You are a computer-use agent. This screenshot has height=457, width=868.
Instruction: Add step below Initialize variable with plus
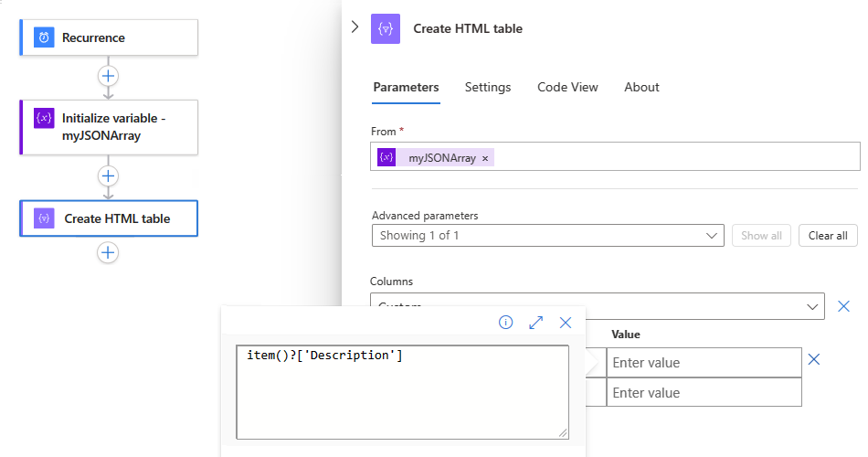pyautogui.click(x=109, y=175)
